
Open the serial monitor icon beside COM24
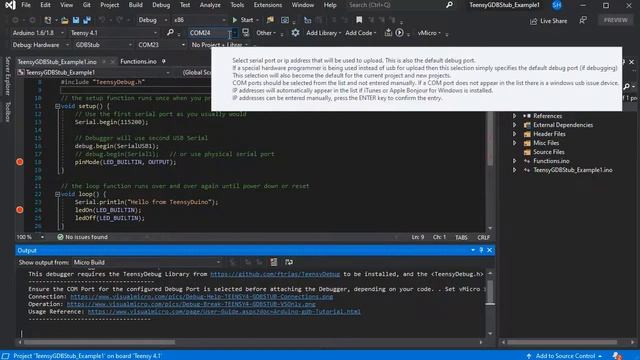coord(245,33)
